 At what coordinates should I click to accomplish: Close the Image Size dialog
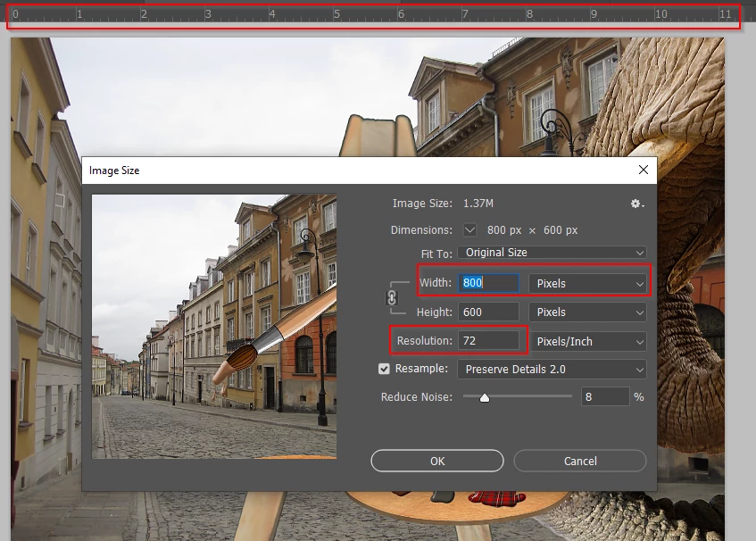point(644,170)
